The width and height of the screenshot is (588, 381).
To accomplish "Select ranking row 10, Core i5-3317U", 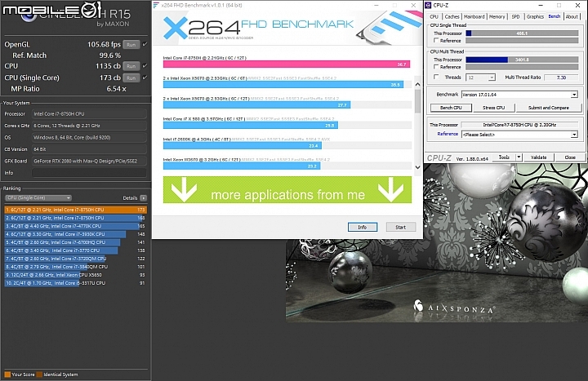I will (75, 283).
